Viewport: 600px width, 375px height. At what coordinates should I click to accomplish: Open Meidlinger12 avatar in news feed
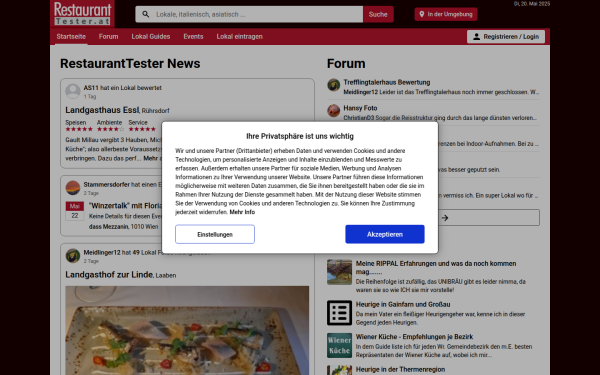click(x=73, y=256)
